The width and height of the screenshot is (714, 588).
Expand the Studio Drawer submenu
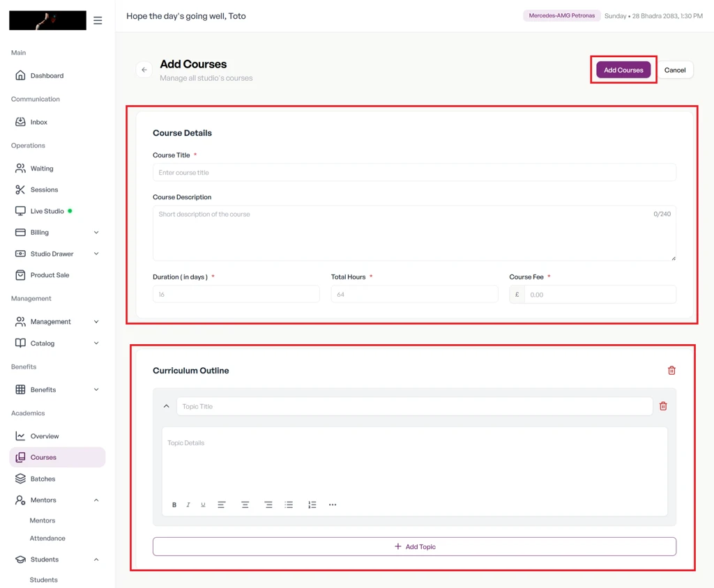pyautogui.click(x=96, y=254)
